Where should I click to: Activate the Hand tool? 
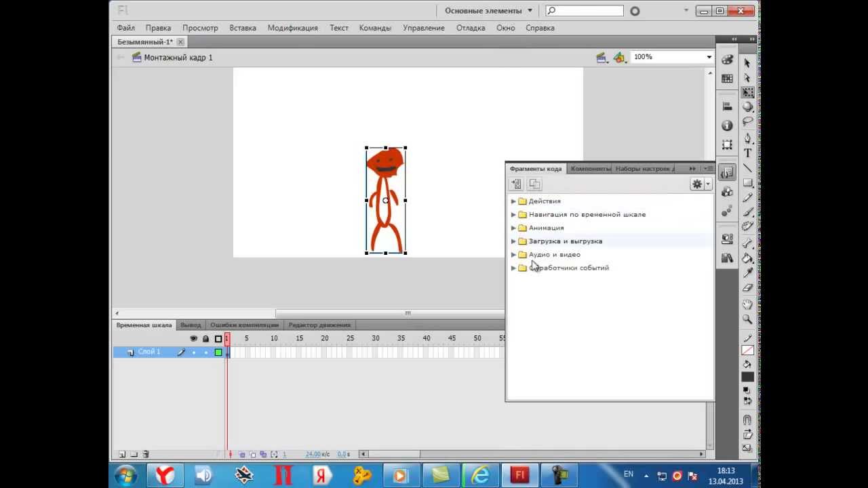pos(747,304)
